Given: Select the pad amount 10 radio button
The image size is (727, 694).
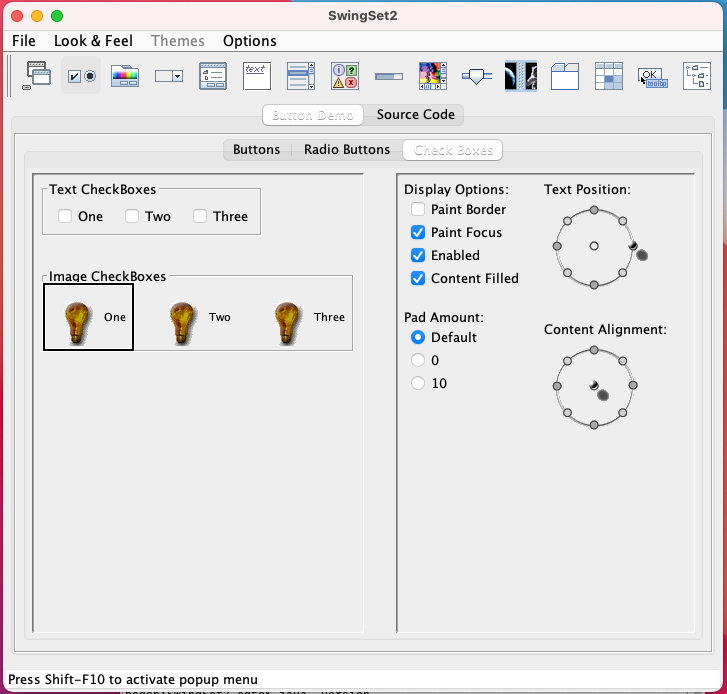Looking at the screenshot, I should [418, 383].
